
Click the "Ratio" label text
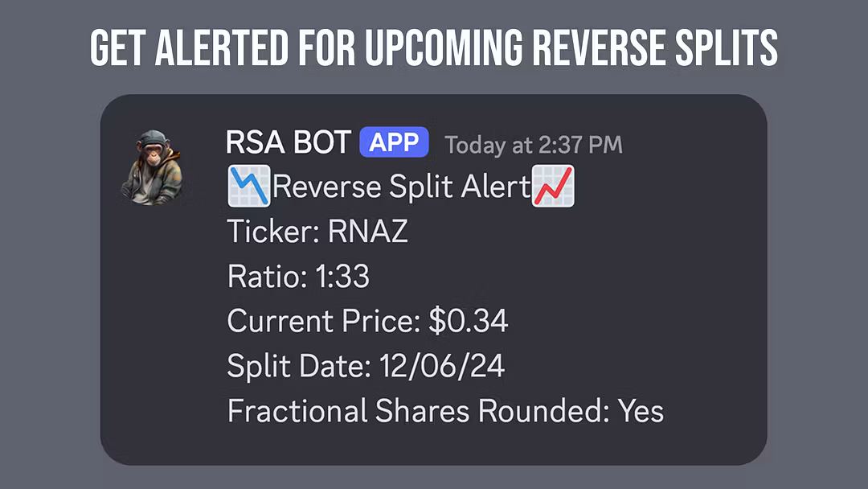(x=260, y=277)
